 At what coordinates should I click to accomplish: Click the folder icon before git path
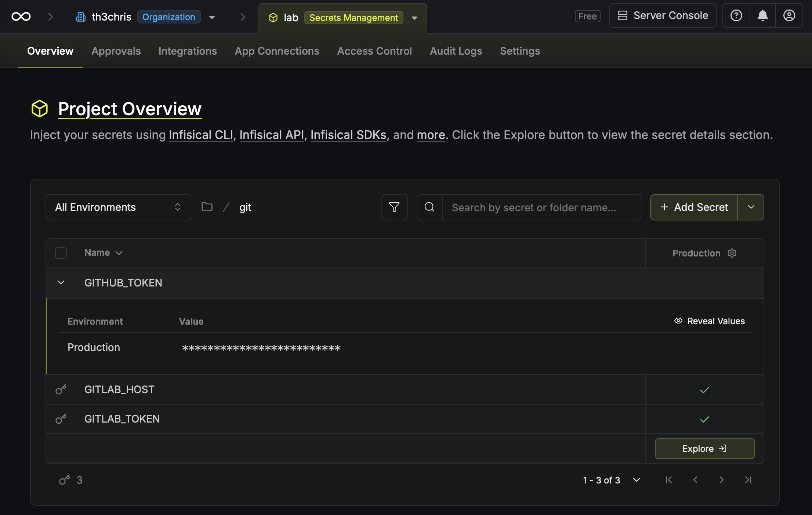tap(207, 207)
